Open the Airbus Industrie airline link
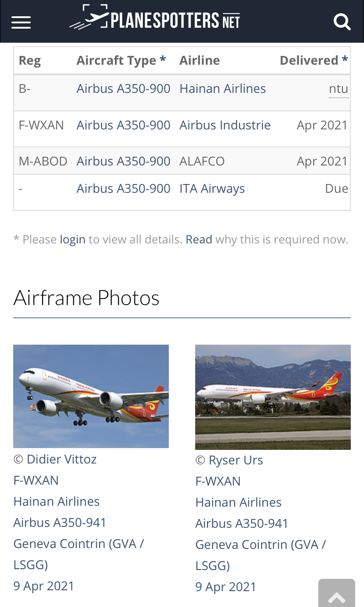The height and width of the screenshot is (607, 364). click(x=225, y=125)
